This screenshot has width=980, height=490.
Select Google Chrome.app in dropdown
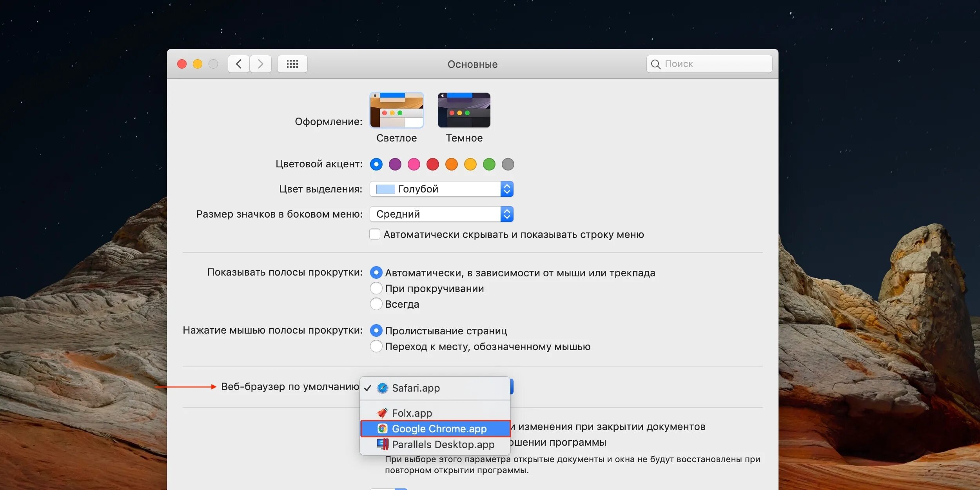pos(439,429)
